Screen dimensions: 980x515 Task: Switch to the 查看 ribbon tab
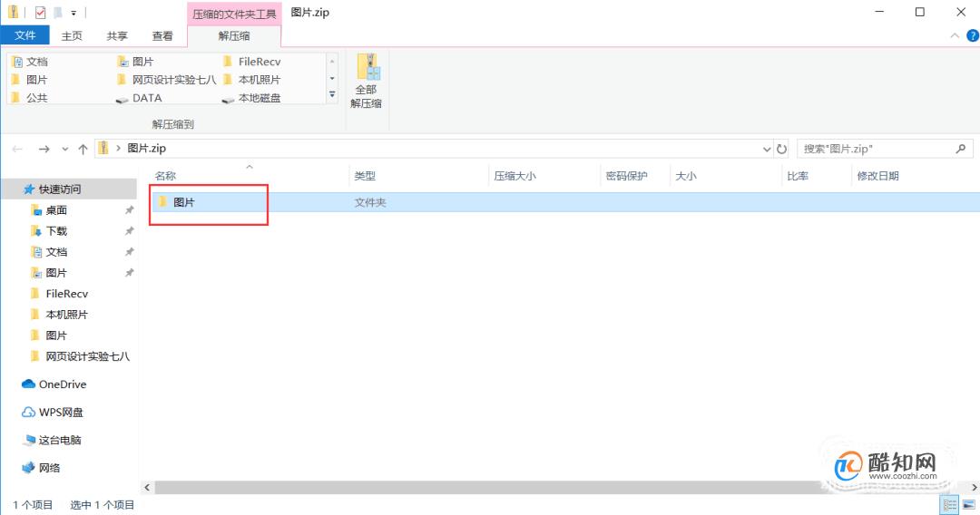(162, 35)
